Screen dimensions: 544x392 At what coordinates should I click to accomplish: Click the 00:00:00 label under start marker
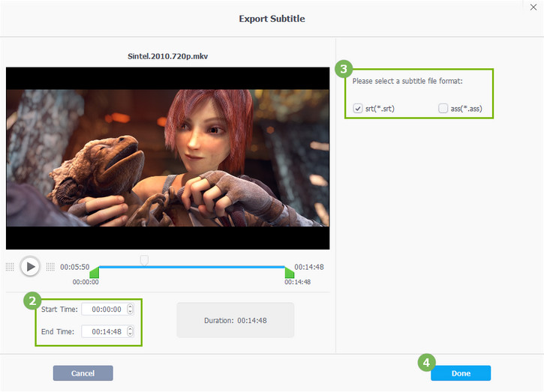coord(86,282)
